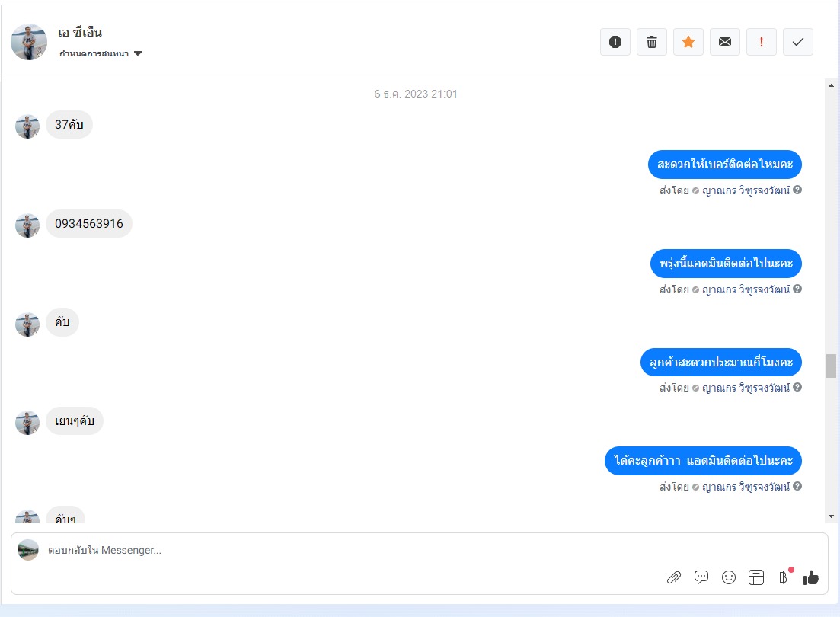Mark conversation unread with envelope icon
840x617 pixels.
click(x=725, y=42)
